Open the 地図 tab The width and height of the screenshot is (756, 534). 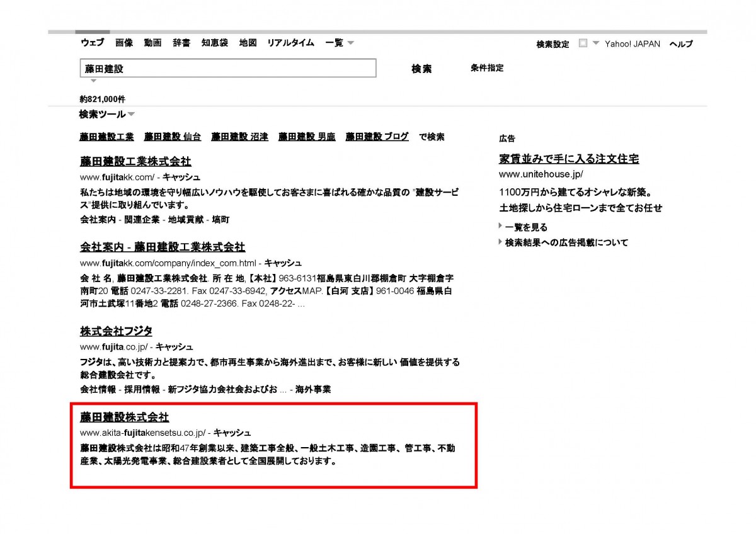point(248,43)
